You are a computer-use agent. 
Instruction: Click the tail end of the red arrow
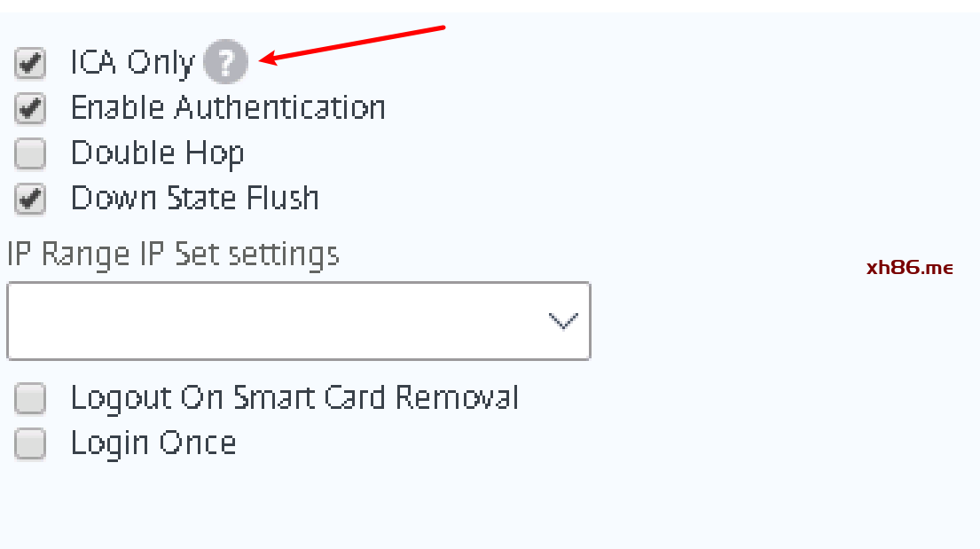tap(440, 28)
